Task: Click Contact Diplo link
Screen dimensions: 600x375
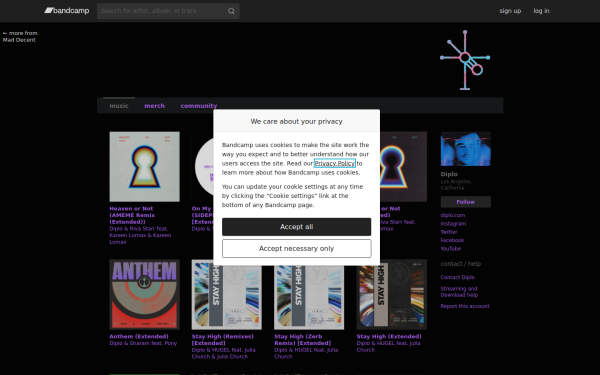Action: [457, 277]
